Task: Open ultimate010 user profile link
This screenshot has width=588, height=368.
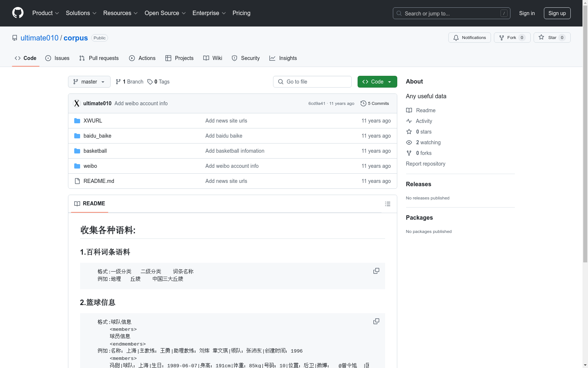Action: pos(39,38)
